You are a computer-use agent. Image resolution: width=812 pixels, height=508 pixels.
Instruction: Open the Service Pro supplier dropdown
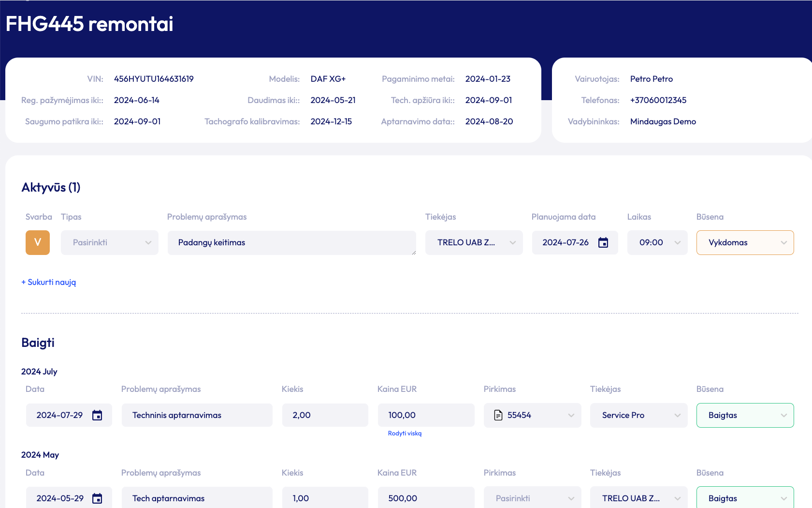click(638, 415)
